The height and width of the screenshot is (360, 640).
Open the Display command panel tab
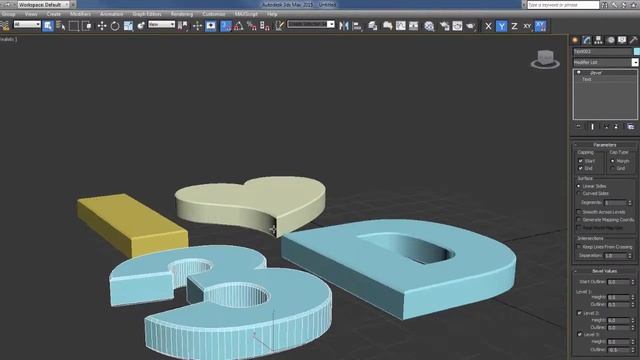point(622,40)
